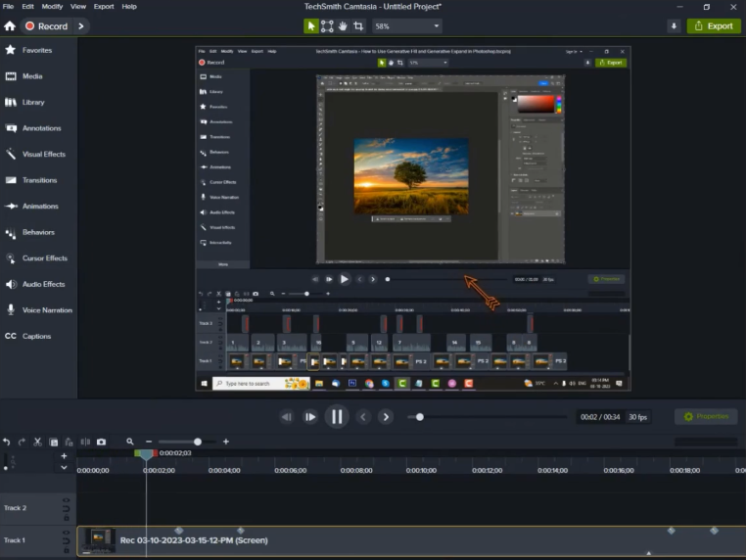Expand the track options chevron
This screenshot has width=746, height=560.
coord(65,468)
